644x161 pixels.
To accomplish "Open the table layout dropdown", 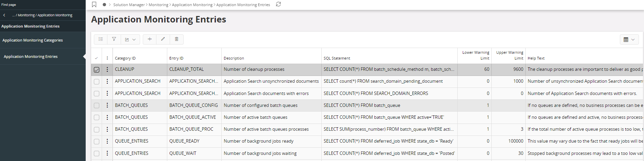I will [x=629, y=40].
